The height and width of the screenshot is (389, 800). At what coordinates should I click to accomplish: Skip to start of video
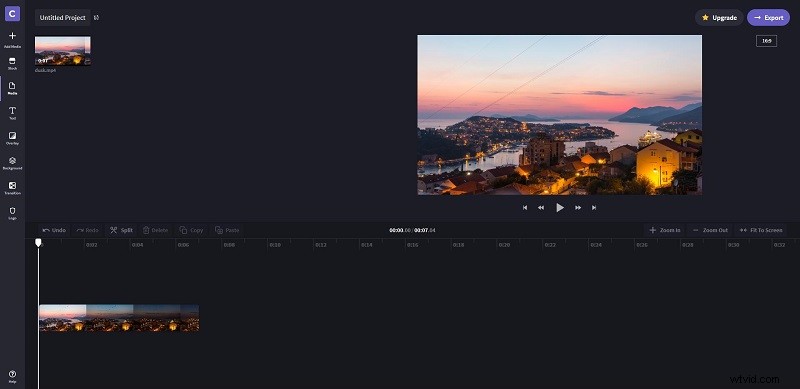pos(524,208)
